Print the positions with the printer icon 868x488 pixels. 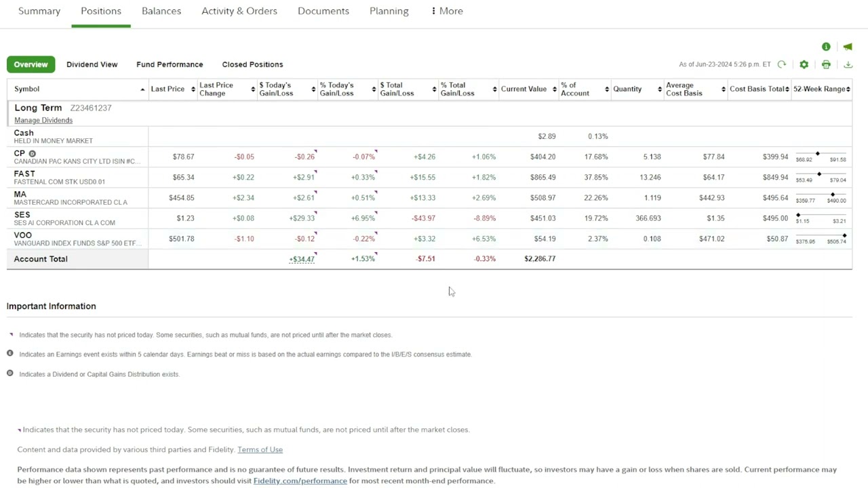[x=826, y=64]
